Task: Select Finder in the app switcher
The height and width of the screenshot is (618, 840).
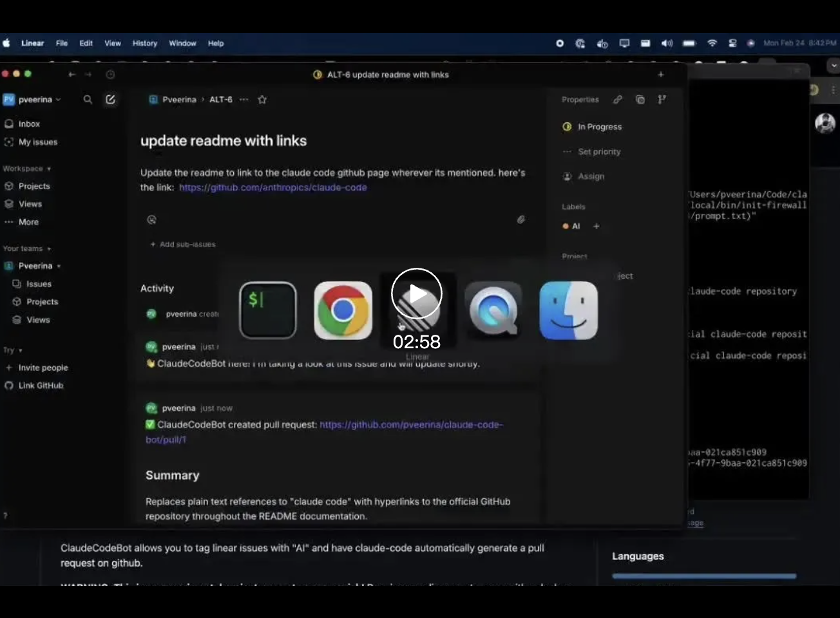Action: (x=568, y=310)
